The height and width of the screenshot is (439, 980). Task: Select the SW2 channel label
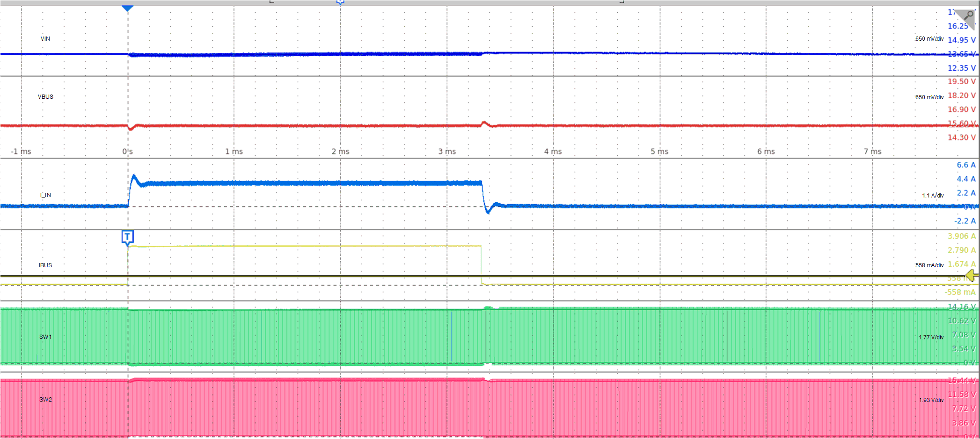tap(46, 400)
